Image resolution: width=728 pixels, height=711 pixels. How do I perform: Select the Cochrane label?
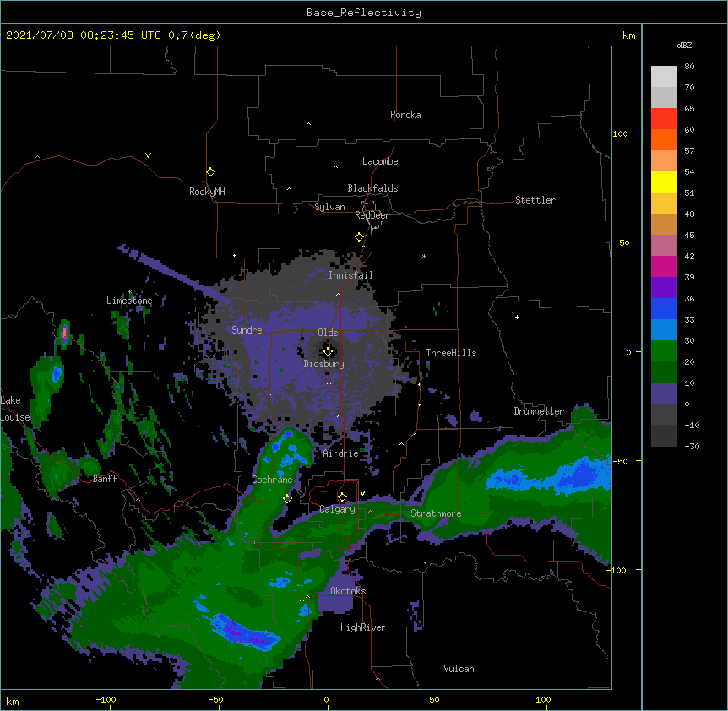click(x=272, y=480)
